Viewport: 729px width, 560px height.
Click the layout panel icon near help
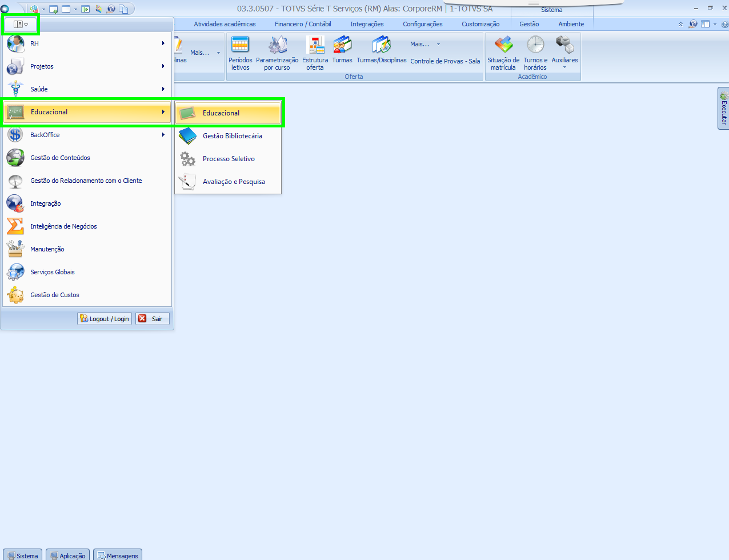coord(705,24)
